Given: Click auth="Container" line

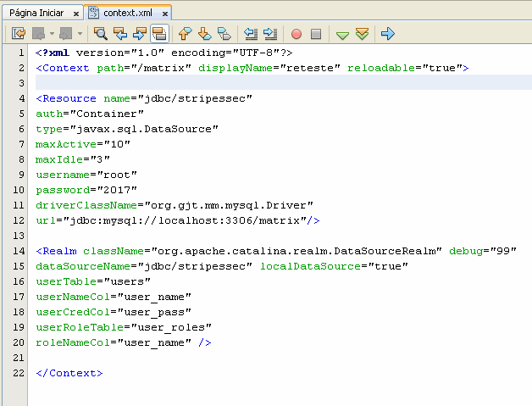Looking at the screenshot, I should click(90, 114).
